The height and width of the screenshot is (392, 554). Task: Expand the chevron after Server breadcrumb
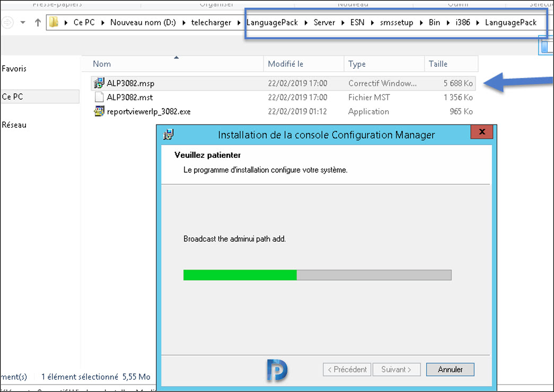[342, 23]
